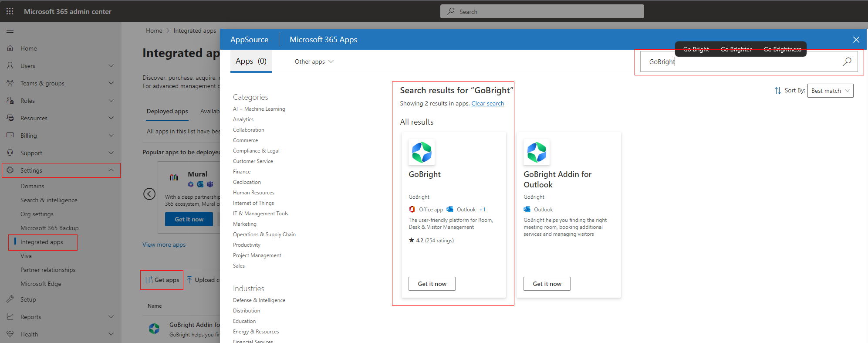Switch to the Apps (0) tab
The height and width of the screenshot is (343, 868).
(x=251, y=61)
